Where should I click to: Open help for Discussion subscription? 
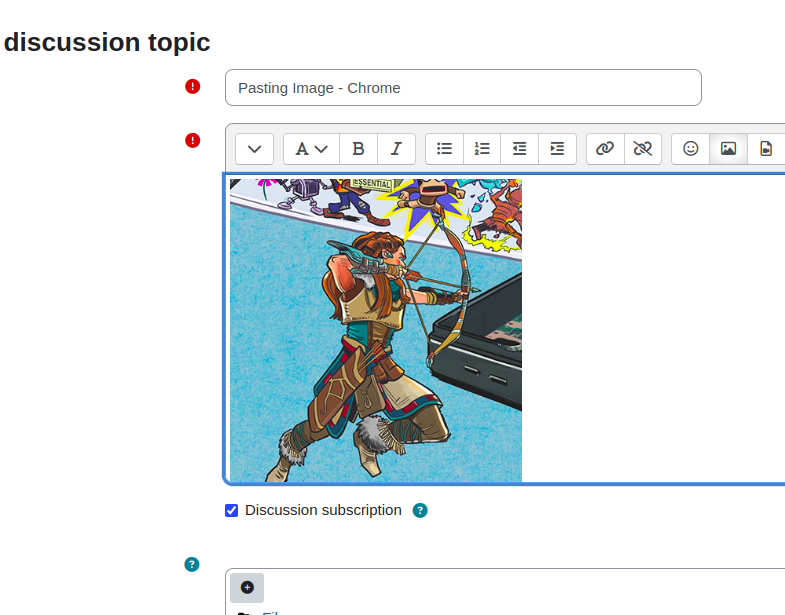click(420, 510)
